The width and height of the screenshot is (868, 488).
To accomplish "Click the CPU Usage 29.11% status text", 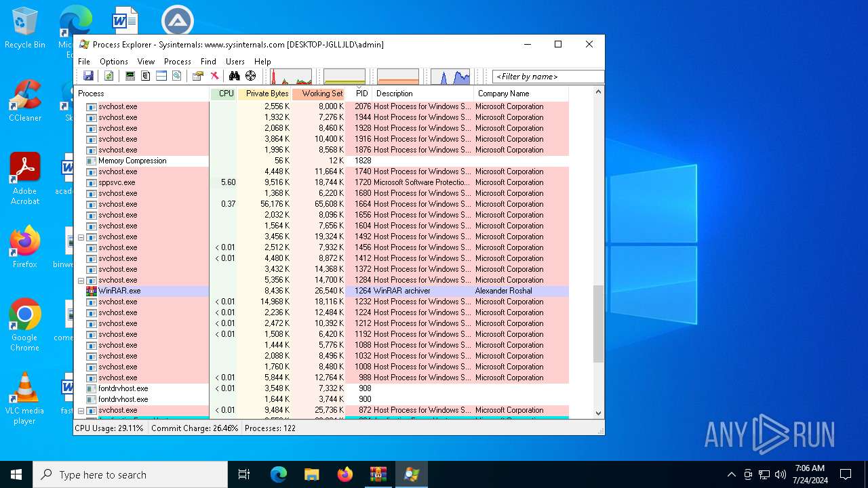I will (x=109, y=428).
